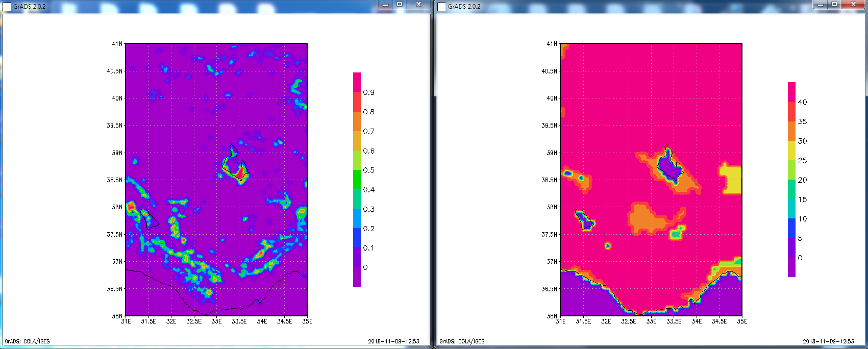Click the 2018-11-09-12:53 timestamp in the left window

(393, 341)
